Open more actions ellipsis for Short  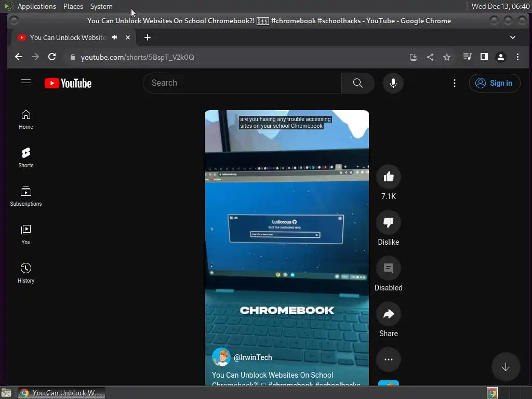(388, 360)
